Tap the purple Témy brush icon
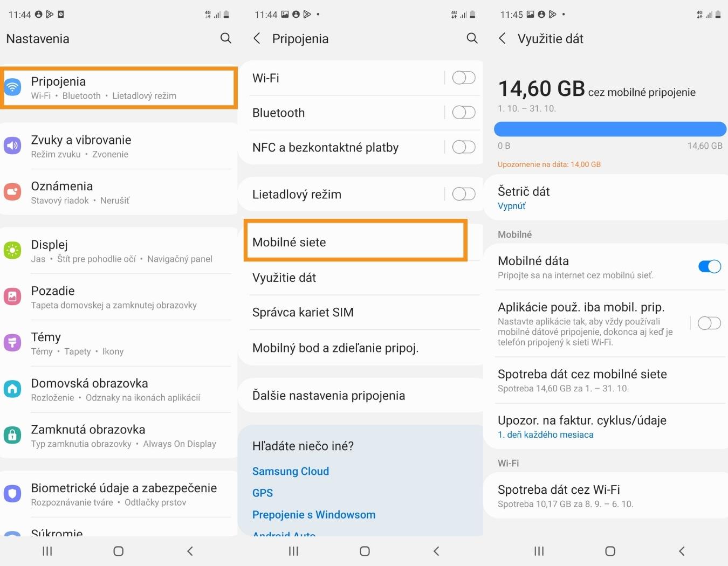This screenshot has width=728, height=566. (x=12, y=342)
